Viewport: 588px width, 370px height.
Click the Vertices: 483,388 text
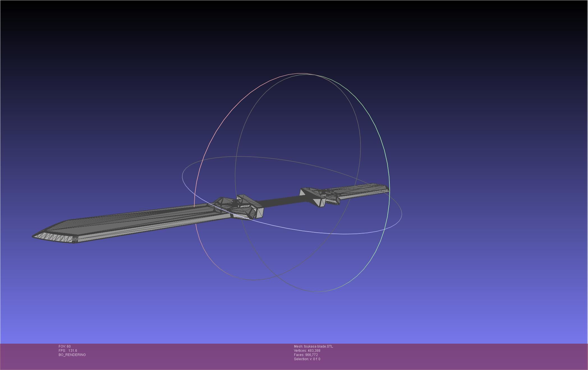point(307,351)
